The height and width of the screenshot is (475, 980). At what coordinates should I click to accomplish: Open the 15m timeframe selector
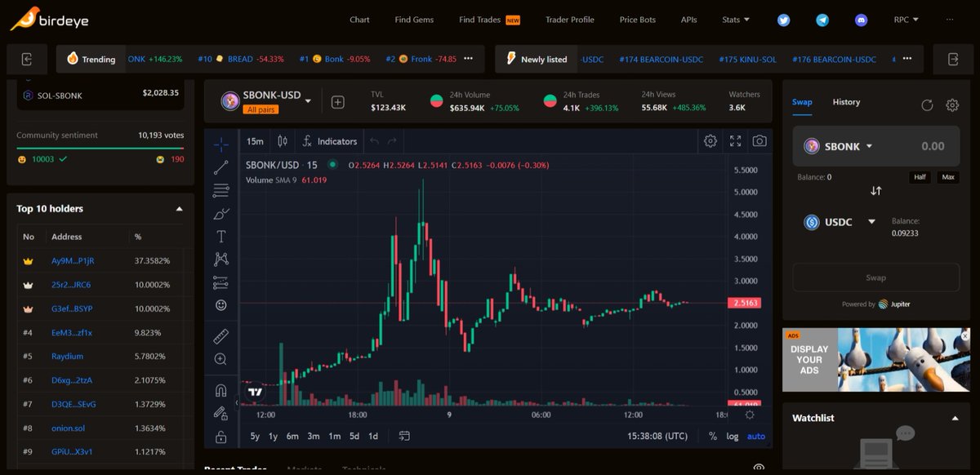point(255,141)
